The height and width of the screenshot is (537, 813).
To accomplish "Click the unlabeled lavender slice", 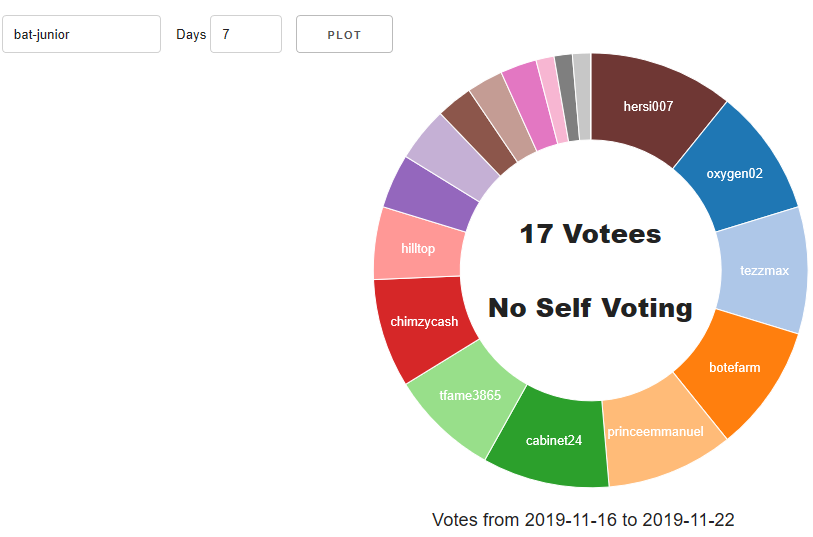I will (452, 157).
